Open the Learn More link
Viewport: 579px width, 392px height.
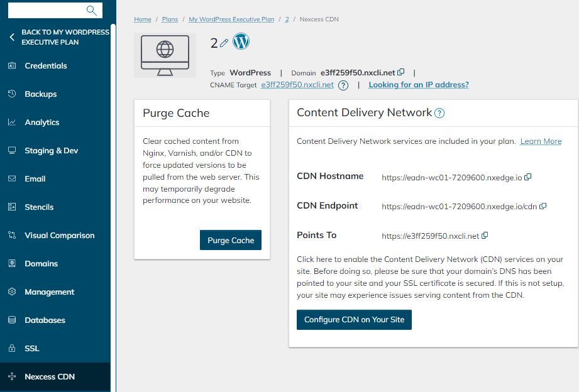(x=541, y=141)
